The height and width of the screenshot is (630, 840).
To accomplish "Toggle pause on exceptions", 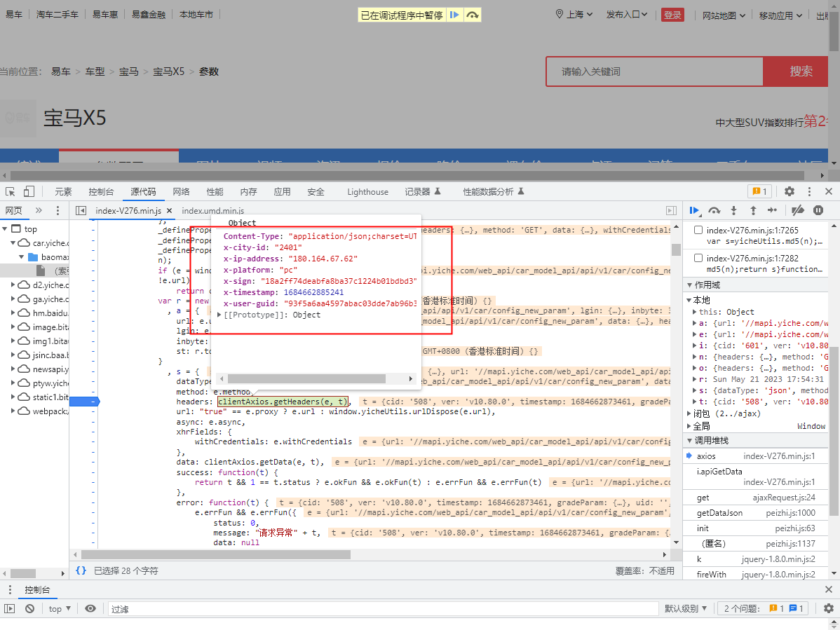I will click(x=818, y=210).
